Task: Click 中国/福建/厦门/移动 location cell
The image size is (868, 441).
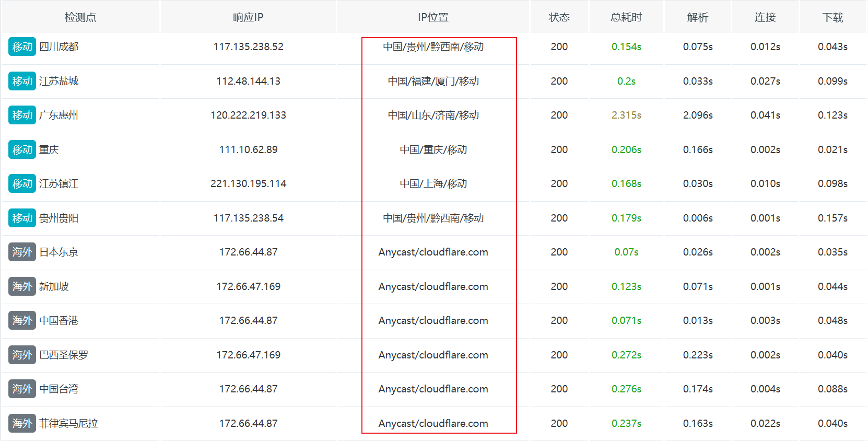Action: pos(433,81)
